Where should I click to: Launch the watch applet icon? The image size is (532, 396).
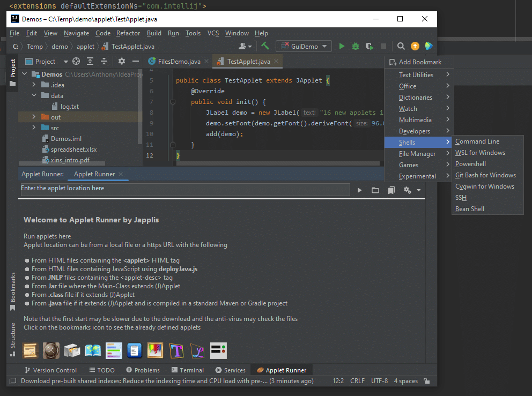point(51,350)
